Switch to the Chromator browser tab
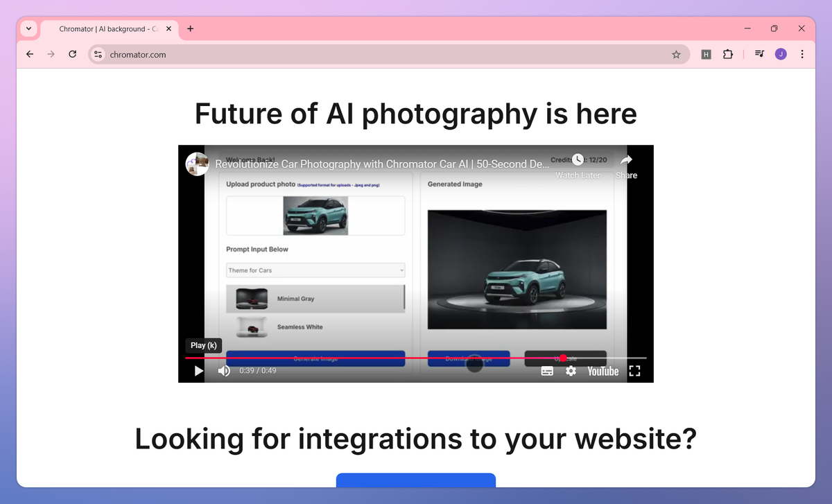This screenshot has width=832, height=504. (110, 29)
